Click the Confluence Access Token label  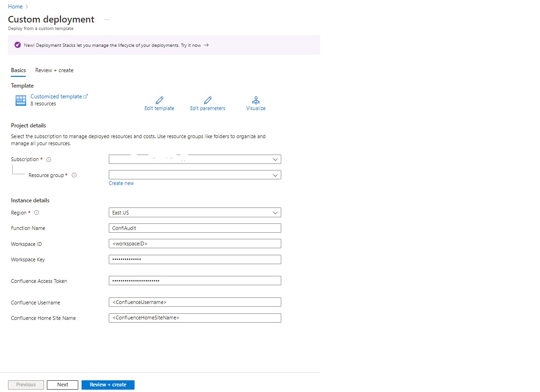pos(39,281)
